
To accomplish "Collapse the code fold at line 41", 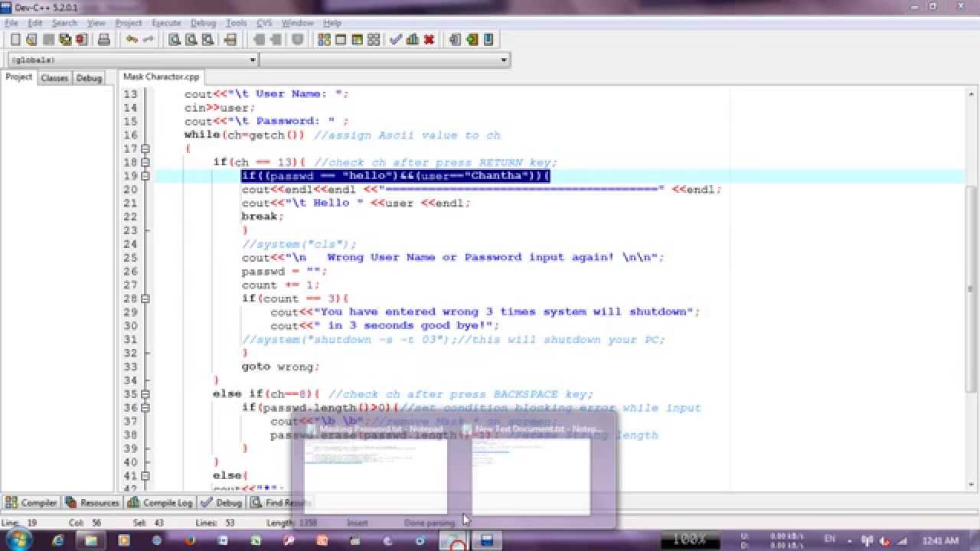I will coord(145,476).
